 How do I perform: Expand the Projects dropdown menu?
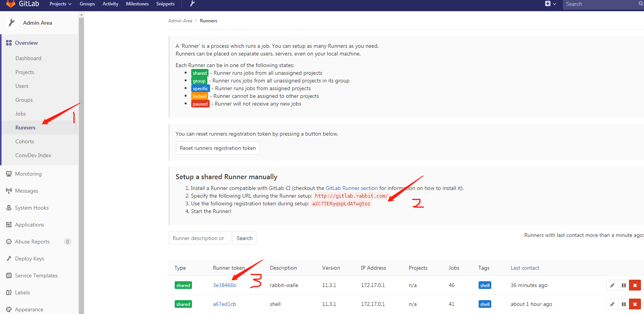(x=60, y=4)
